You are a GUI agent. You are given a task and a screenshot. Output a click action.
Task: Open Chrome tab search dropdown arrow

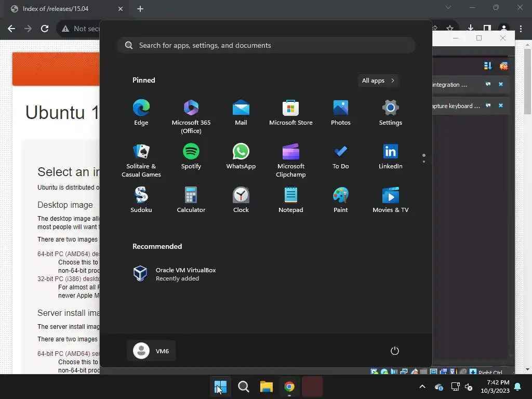pyautogui.click(x=448, y=8)
